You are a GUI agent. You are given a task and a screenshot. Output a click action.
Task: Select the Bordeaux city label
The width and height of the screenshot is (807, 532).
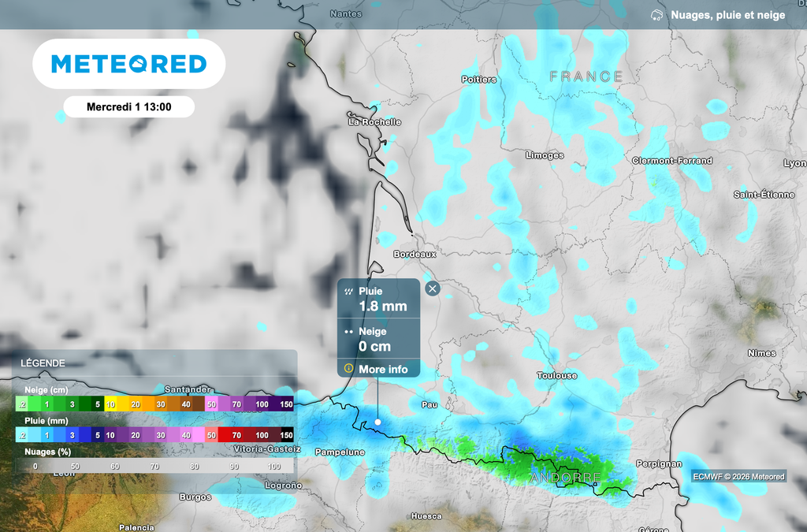(x=415, y=255)
